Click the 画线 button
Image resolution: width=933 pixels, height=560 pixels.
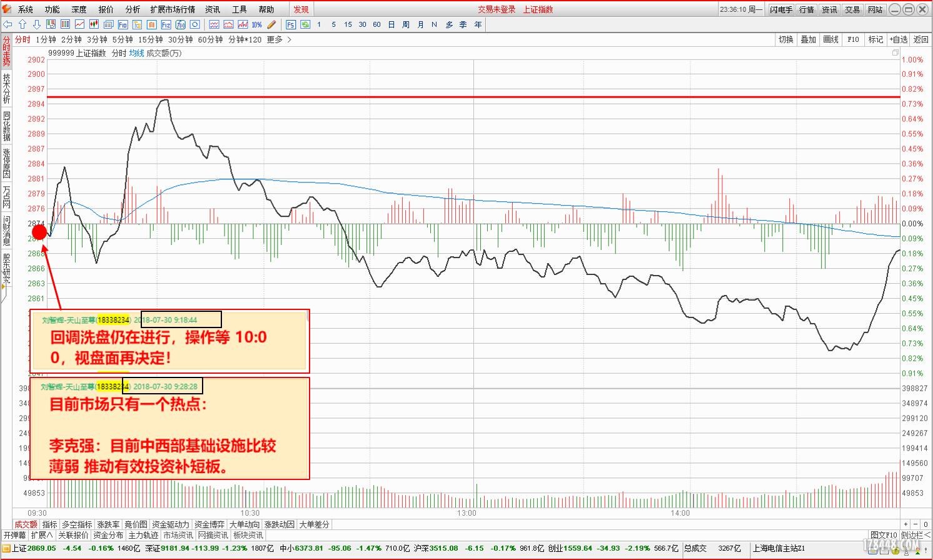pos(831,39)
